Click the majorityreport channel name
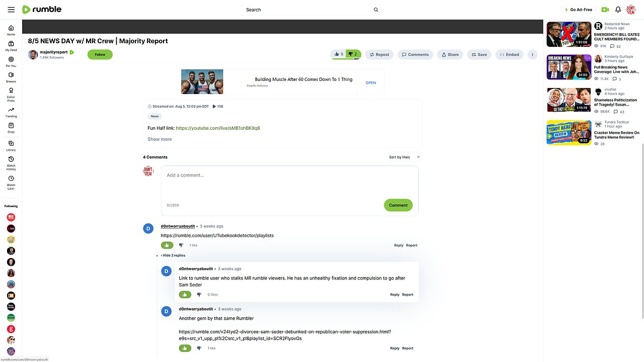The width and height of the screenshot is (644, 362). pos(53,52)
